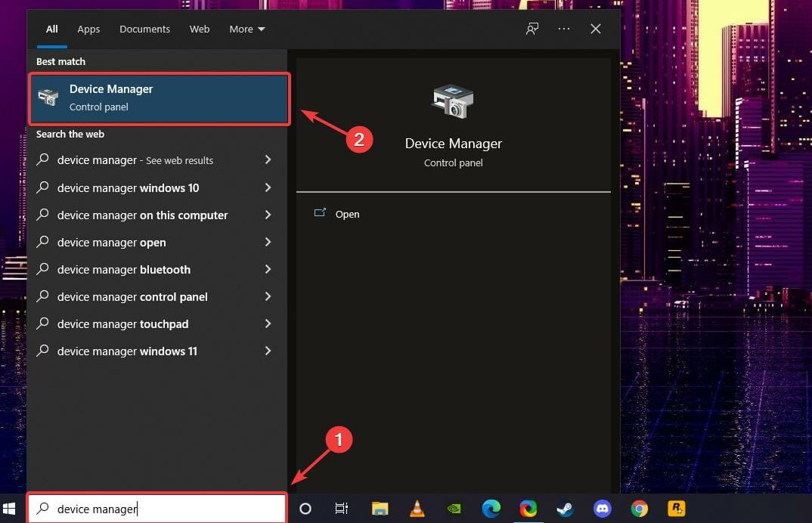The image size is (812, 523).
Task: Expand the device manager bluetooth suggestion
Action: (x=268, y=269)
